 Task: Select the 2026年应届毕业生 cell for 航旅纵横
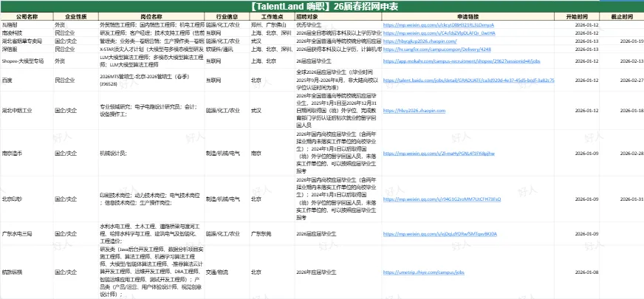[x=338, y=272]
